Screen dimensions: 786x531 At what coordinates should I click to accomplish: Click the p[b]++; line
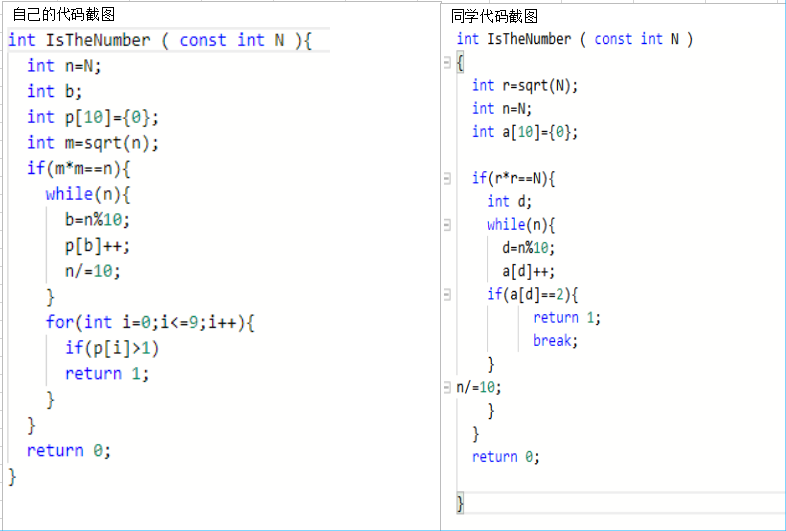[x=98, y=246]
